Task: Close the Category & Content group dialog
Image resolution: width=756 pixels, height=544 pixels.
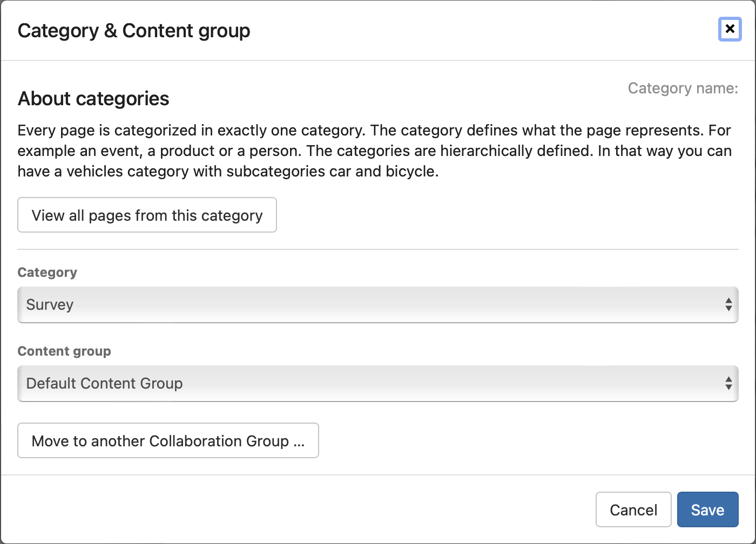Action: [x=730, y=29]
